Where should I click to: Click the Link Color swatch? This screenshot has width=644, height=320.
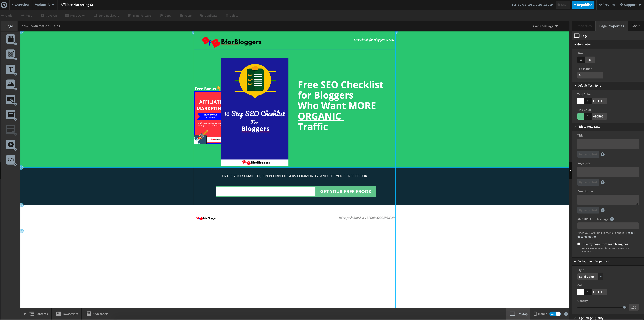coord(580,116)
